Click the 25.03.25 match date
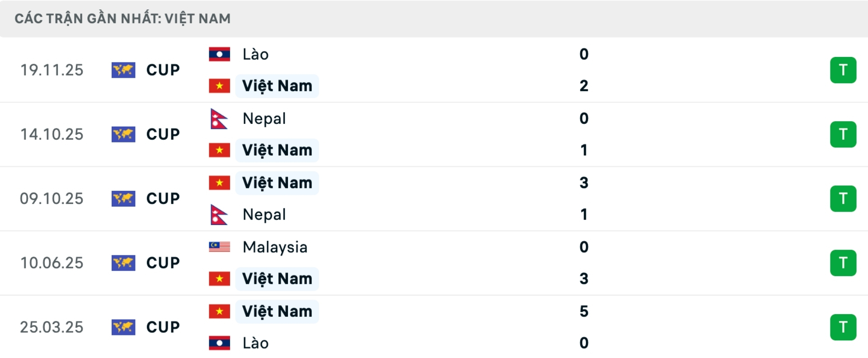 tap(52, 327)
